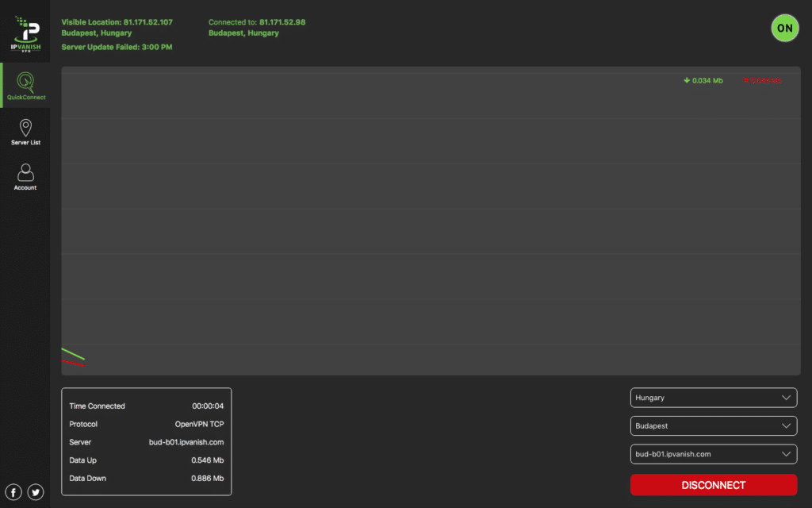Open the Facebook icon link
Viewport: 812px width, 508px height.
click(x=13, y=492)
